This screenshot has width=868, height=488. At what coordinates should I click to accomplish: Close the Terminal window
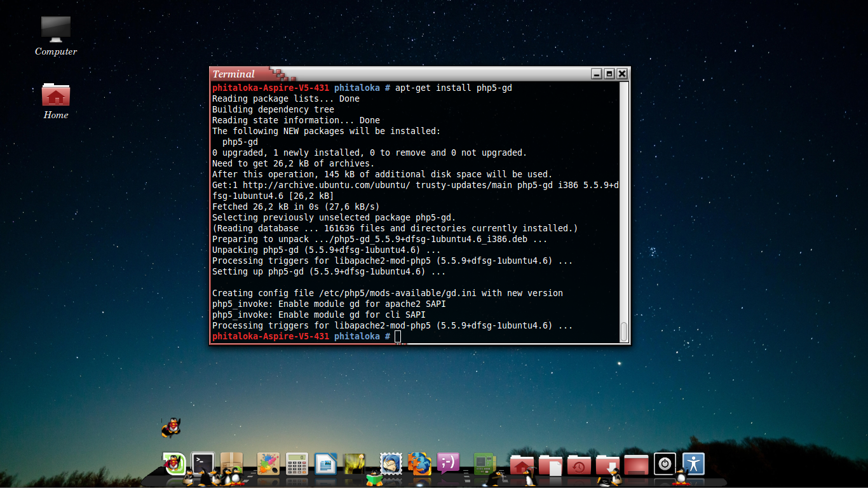tap(622, 74)
